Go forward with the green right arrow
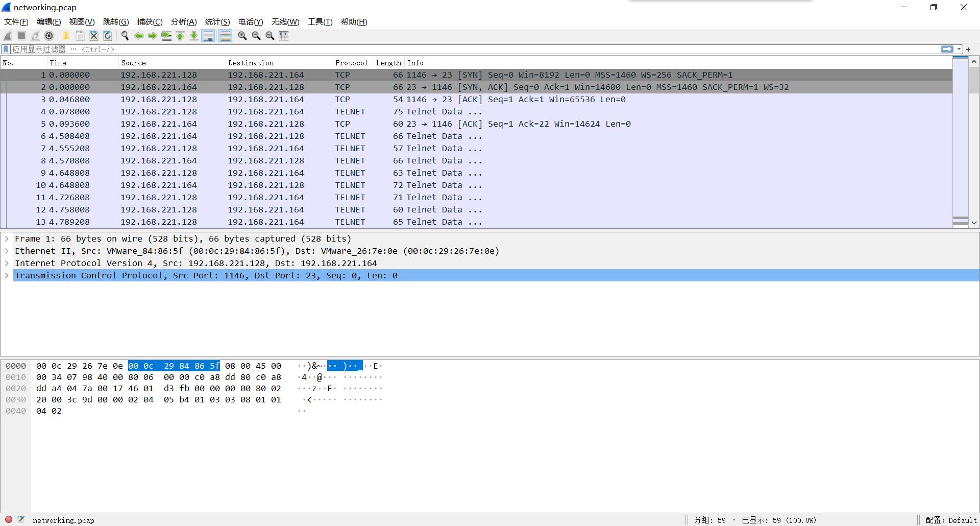The width and height of the screenshot is (980, 526). 152,36
